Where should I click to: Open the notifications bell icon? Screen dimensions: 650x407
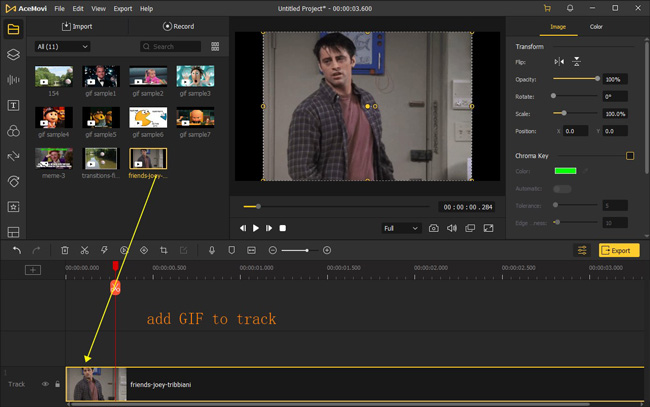(570, 8)
